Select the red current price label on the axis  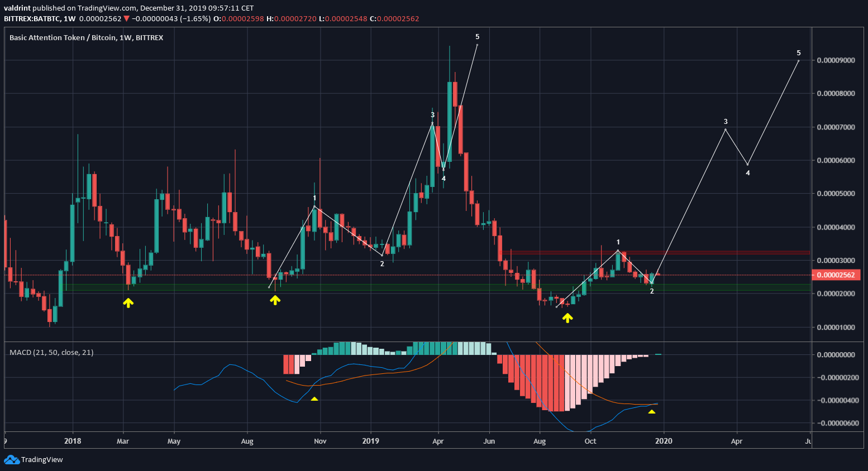836,275
